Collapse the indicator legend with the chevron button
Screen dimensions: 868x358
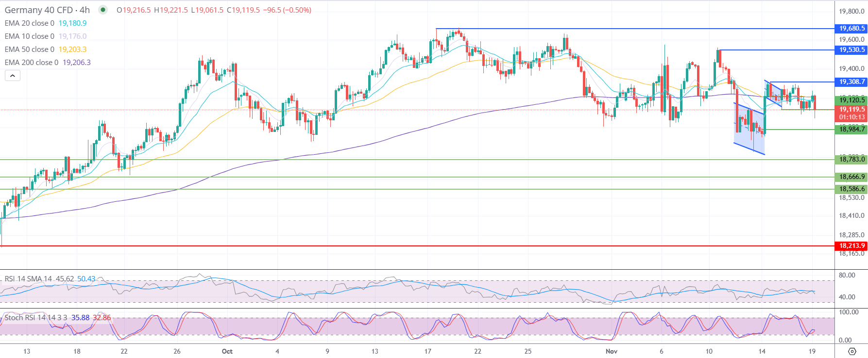(13, 75)
